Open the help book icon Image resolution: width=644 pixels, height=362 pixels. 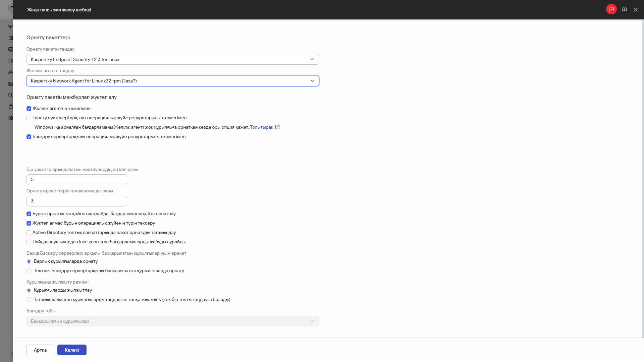(x=624, y=9)
